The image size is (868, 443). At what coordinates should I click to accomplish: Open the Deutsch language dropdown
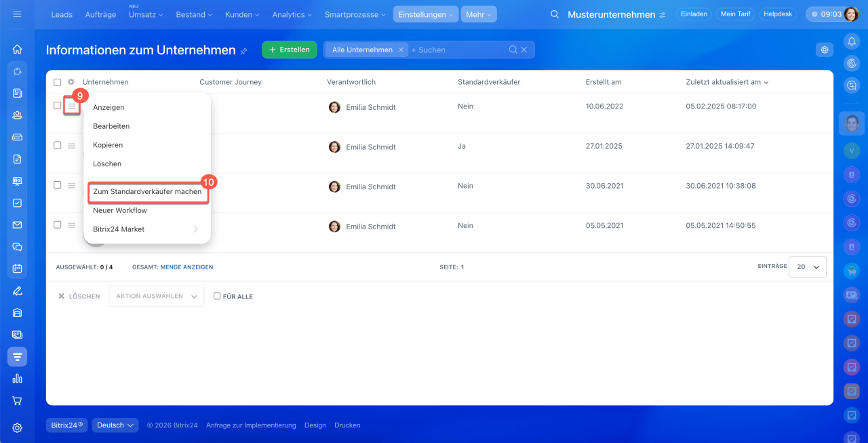[115, 425]
